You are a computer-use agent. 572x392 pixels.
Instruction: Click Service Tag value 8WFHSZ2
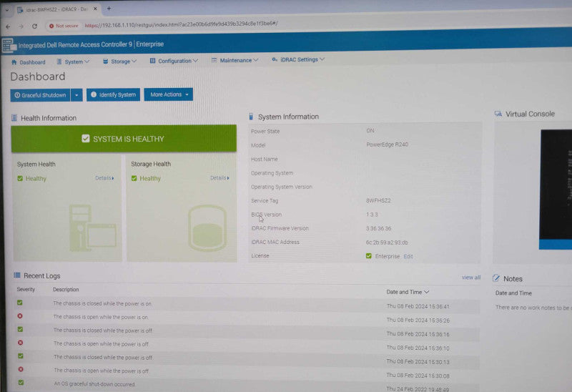pyautogui.click(x=378, y=200)
